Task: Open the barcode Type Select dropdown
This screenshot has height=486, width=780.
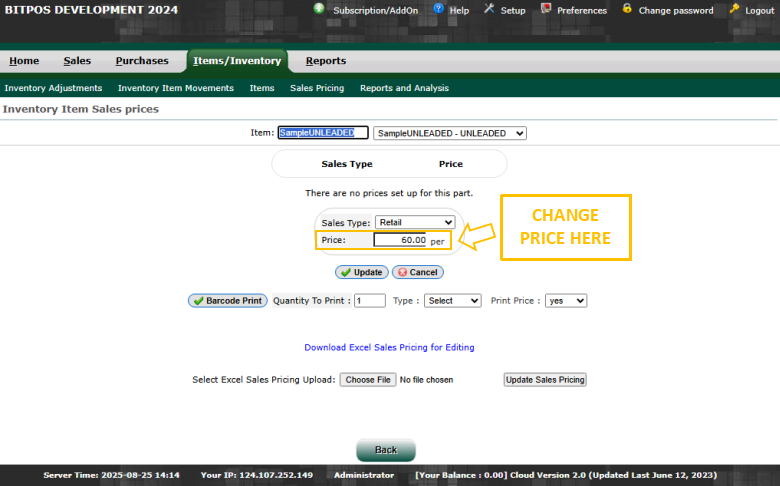Action: (x=452, y=300)
